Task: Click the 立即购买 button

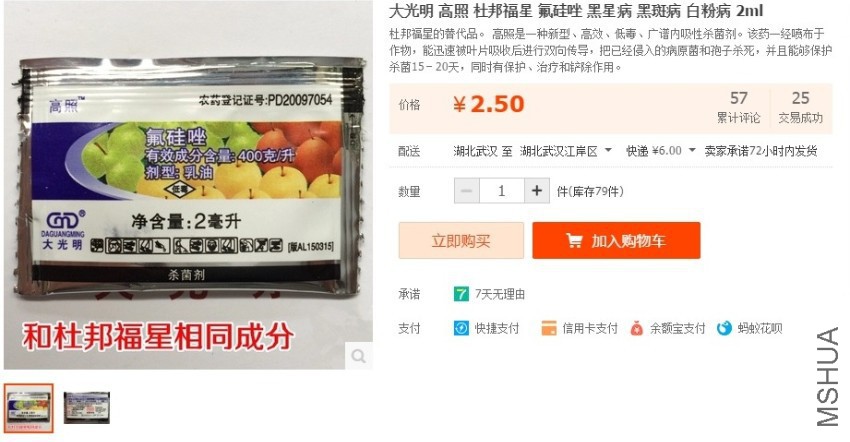Action: coord(461,240)
